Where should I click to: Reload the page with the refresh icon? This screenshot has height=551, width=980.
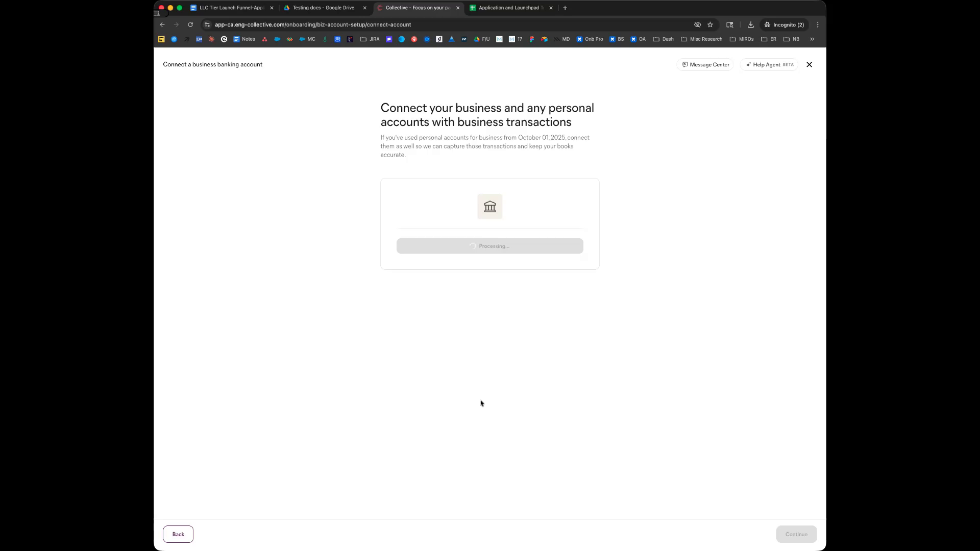click(x=190, y=24)
